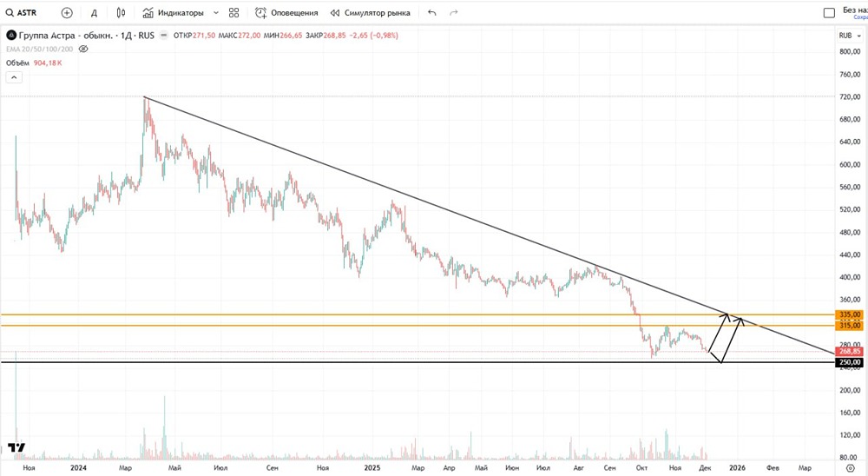Click the TradingView logo

(16, 447)
